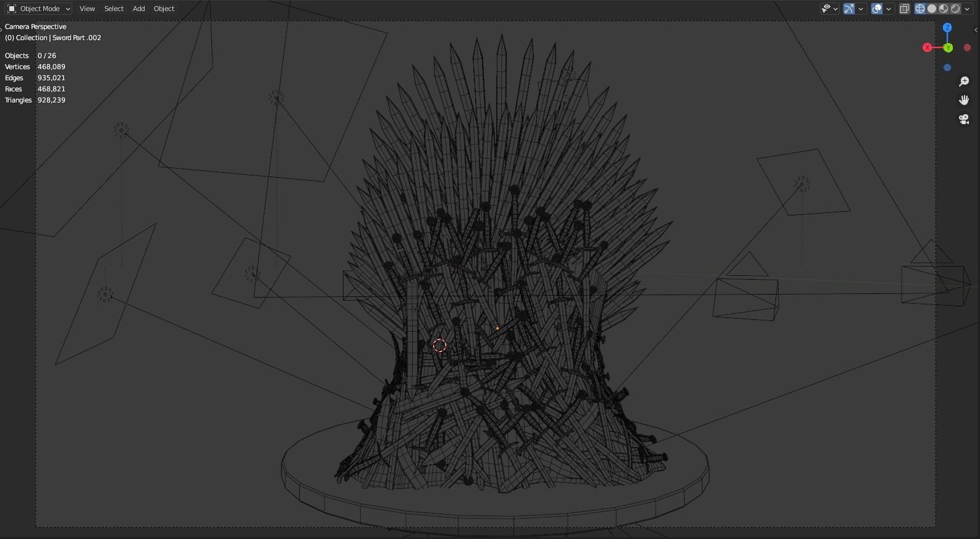Open the overlays options dropdown arrow
980x539 pixels.
[889, 9]
